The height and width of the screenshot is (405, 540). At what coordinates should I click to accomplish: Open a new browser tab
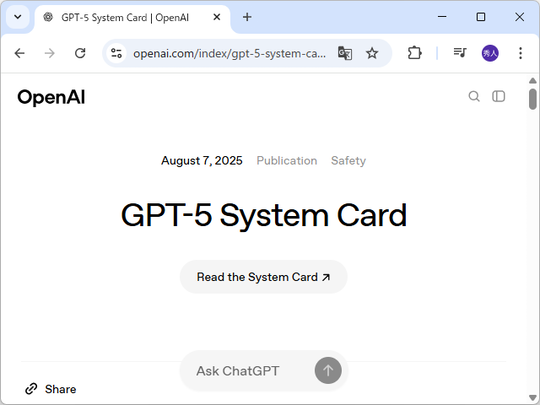click(x=247, y=17)
